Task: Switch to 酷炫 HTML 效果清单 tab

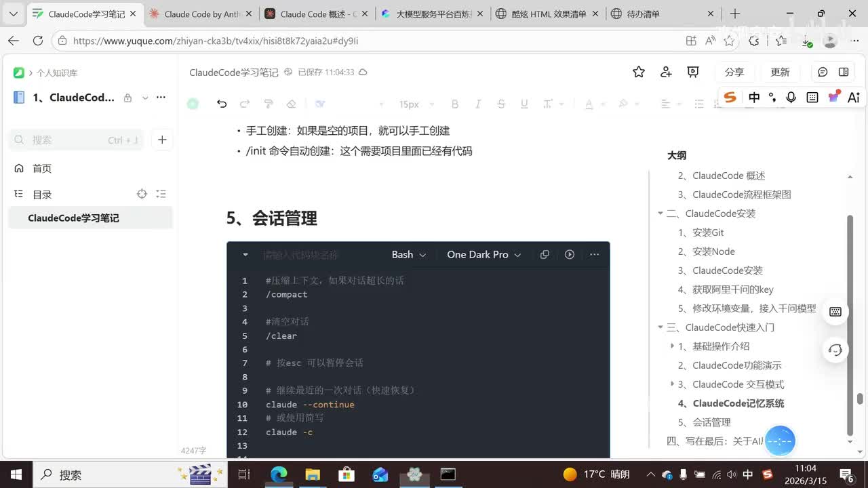Action: pyautogui.click(x=549, y=14)
